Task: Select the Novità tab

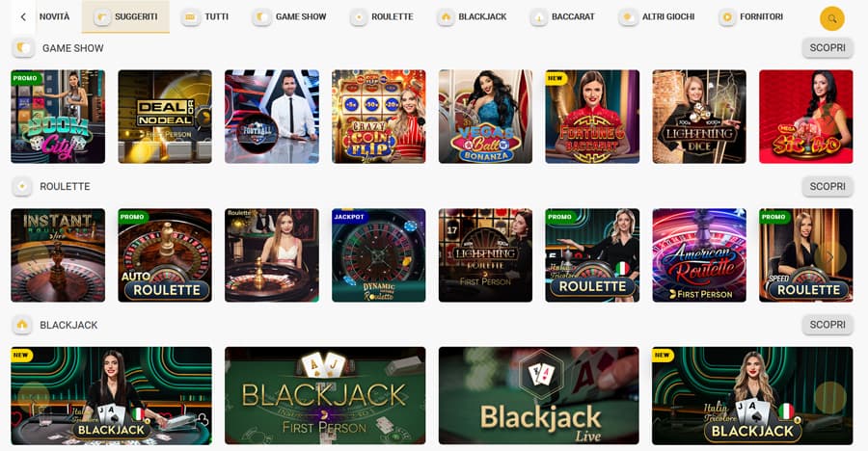Action: (x=54, y=17)
